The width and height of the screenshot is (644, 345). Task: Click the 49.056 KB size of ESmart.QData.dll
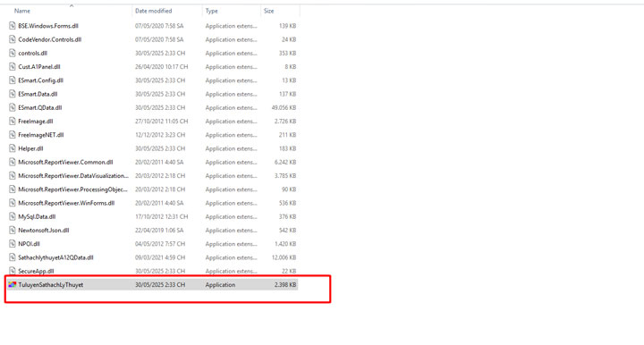[284, 107]
